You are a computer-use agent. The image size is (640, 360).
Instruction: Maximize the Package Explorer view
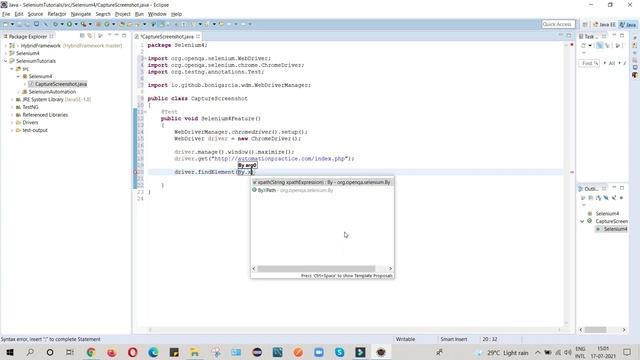coord(124,36)
